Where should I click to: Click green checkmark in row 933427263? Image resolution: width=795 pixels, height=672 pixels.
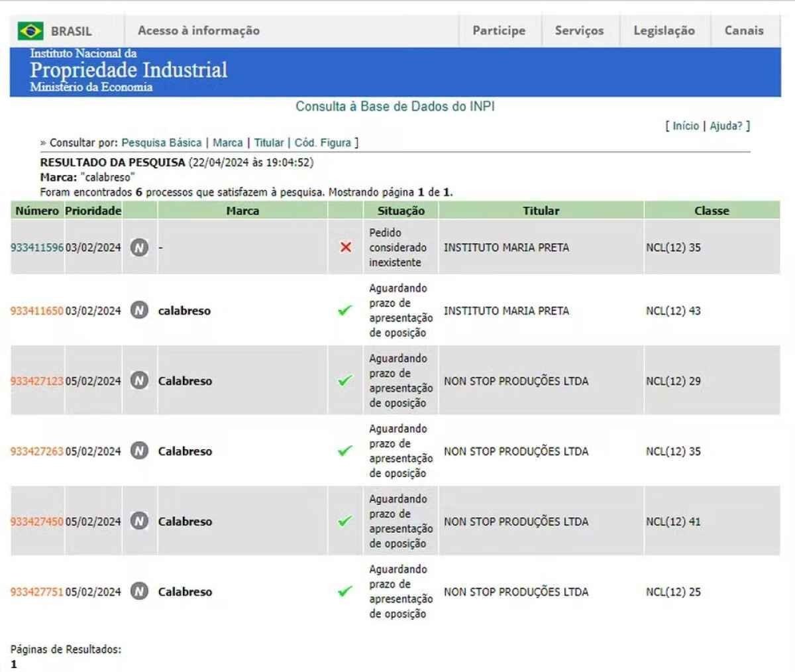(345, 451)
